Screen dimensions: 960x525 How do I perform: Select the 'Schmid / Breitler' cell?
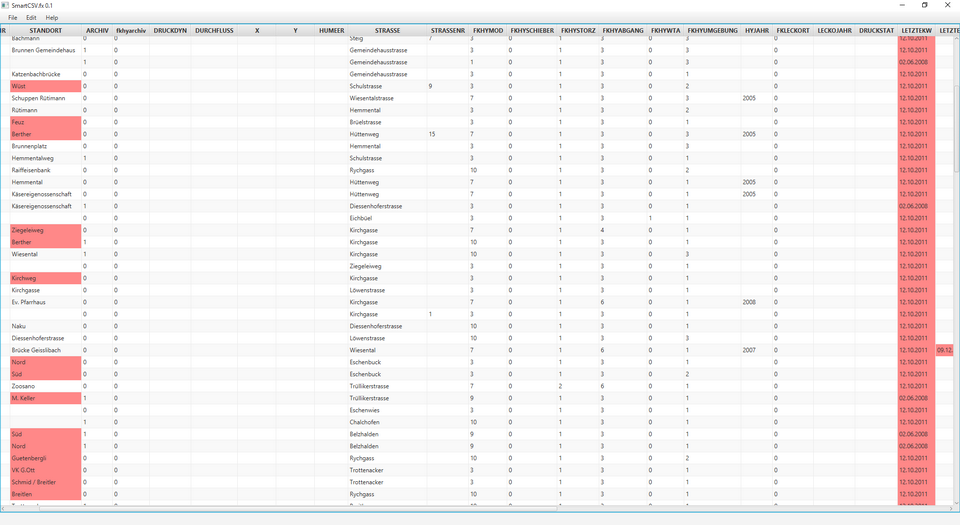click(44, 482)
